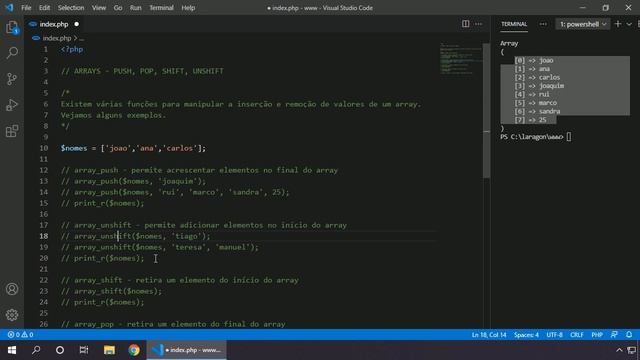Click the array_unshift 'teresa', 'manuel' line
This screenshot has height=360, width=640.
(160, 247)
